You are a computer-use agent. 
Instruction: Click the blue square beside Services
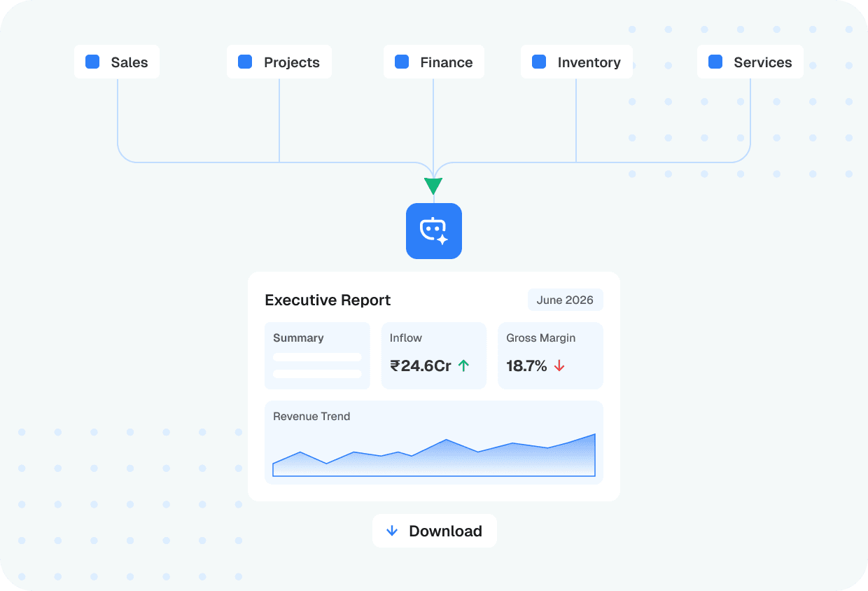pos(715,62)
